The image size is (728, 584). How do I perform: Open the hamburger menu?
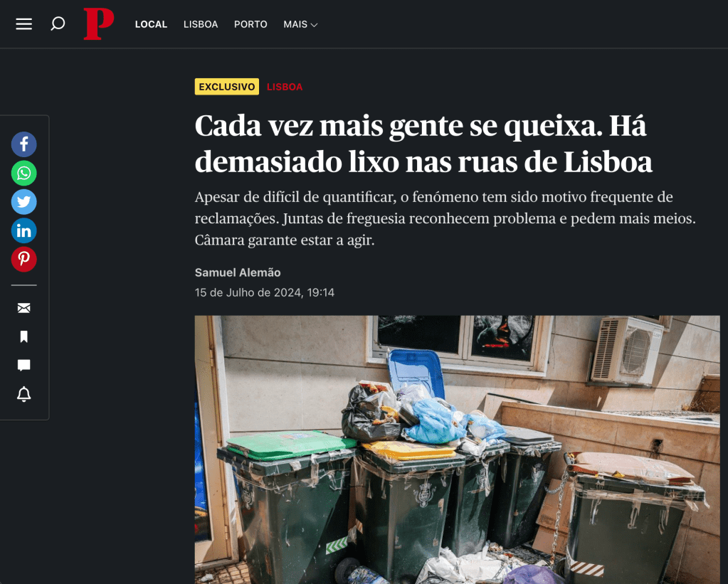pos(23,24)
